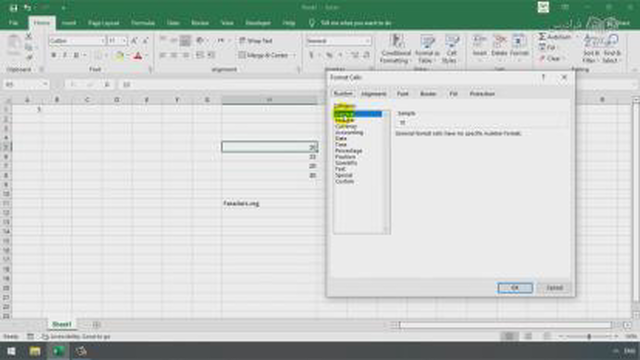Click the Sheet1 worksheet tab
Viewport: 640px width, 360px height.
(x=62, y=324)
